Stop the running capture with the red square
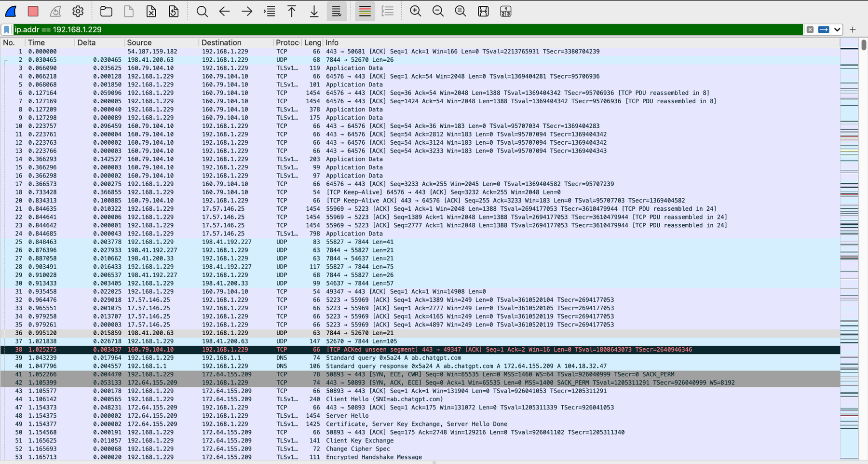 pyautogui.click(x=33, y=11)
